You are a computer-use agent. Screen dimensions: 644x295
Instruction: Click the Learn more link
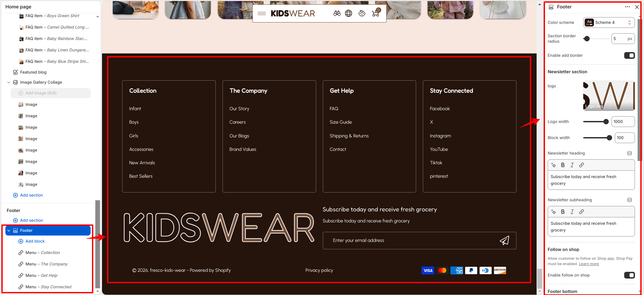click(x=589, y=264)
